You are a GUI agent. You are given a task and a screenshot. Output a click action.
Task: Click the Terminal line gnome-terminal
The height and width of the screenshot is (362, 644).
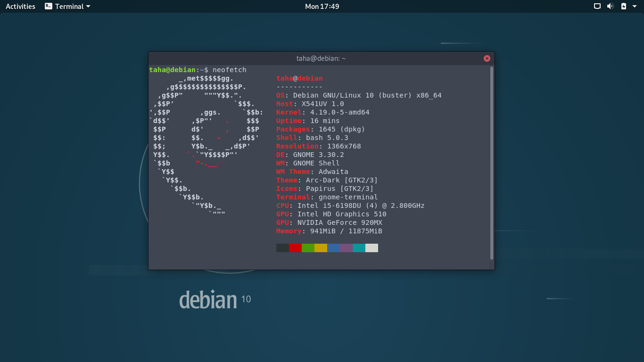click(327, 197)
